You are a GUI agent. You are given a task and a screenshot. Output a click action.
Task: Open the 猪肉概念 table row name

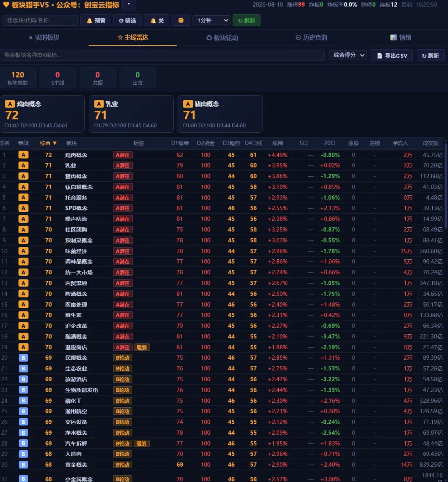click(76, 176)
